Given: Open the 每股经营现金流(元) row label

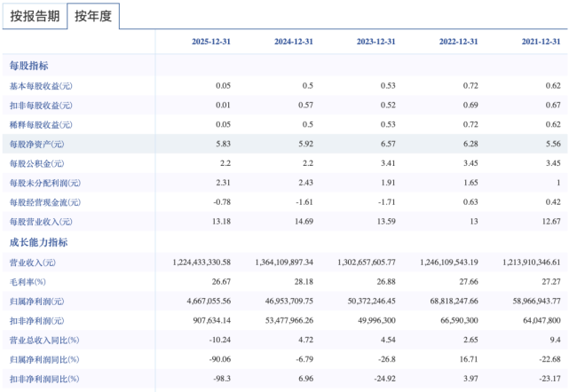Looking at the screenshot, I should click(45, 202).
